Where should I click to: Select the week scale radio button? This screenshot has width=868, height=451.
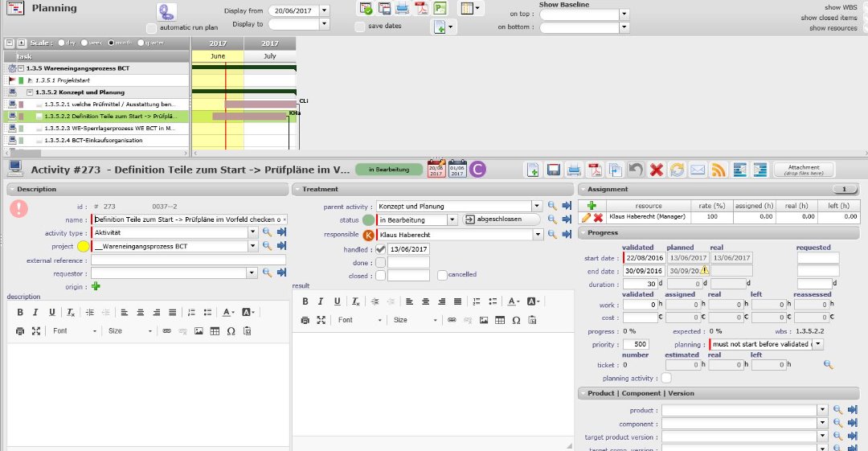pyautogui.click(x=86, y=43)
